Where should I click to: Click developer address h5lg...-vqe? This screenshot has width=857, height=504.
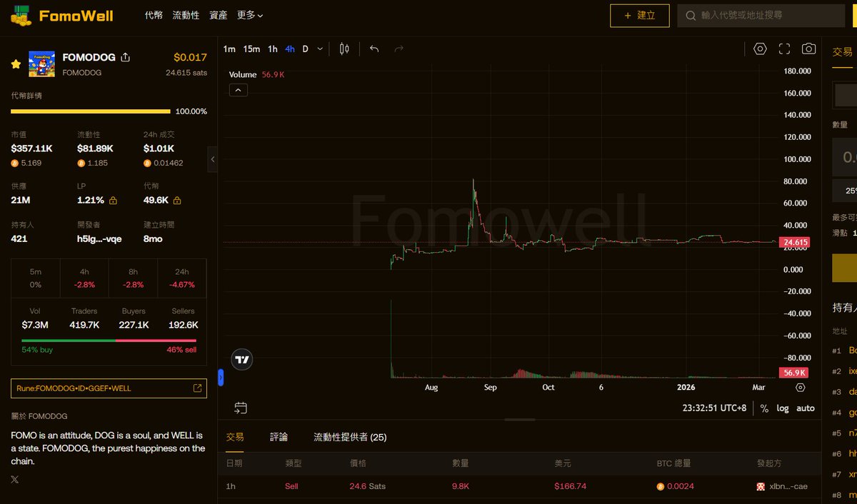[x=99, y=238]
